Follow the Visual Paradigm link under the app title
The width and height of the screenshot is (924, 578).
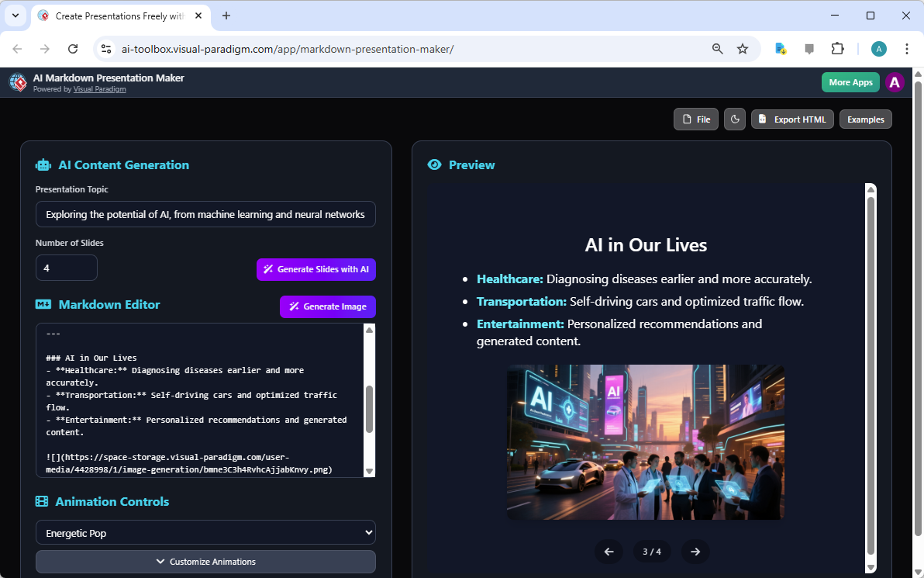(x=99, y=88)
